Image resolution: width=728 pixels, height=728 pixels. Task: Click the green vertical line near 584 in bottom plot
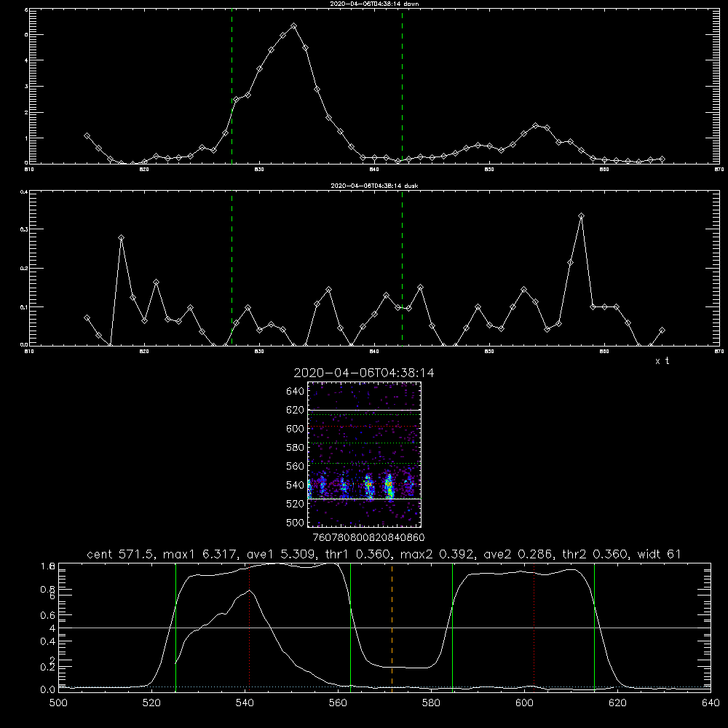(x=452, y=627)
